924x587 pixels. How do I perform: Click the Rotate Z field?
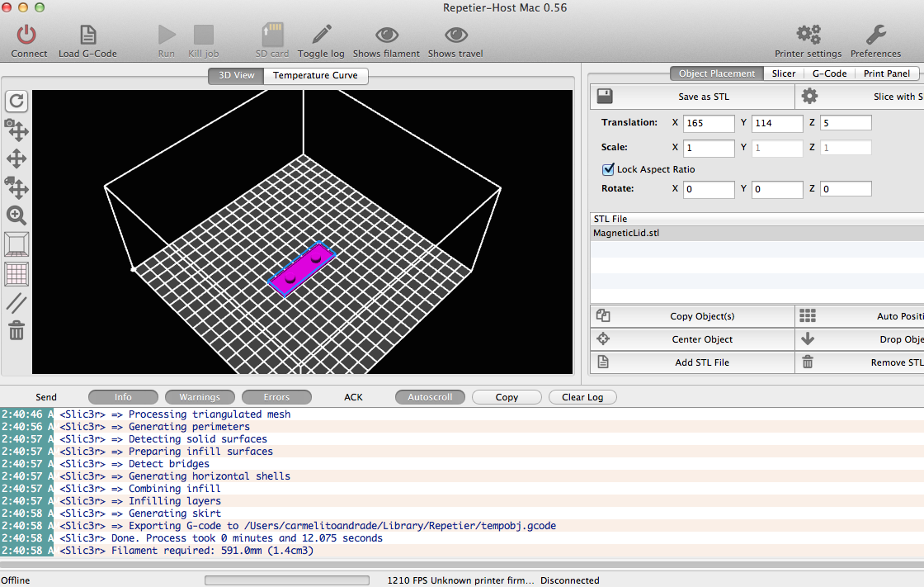[846, 189]
